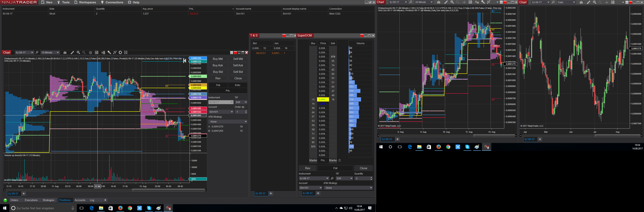Image resolution: width=644 pixels, height=212 pixels.
Task: Expand SuperDOM ATM Strategy None dropdown
Action: [x=348, y=188]
